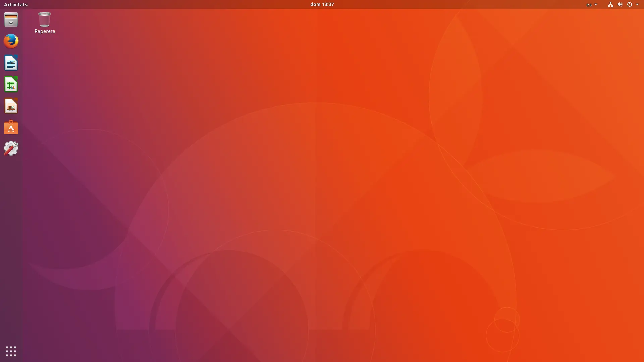Screen dimensions: 644x362
Task: Open the Files manager from dock
Action: click(x=11, y=20)
